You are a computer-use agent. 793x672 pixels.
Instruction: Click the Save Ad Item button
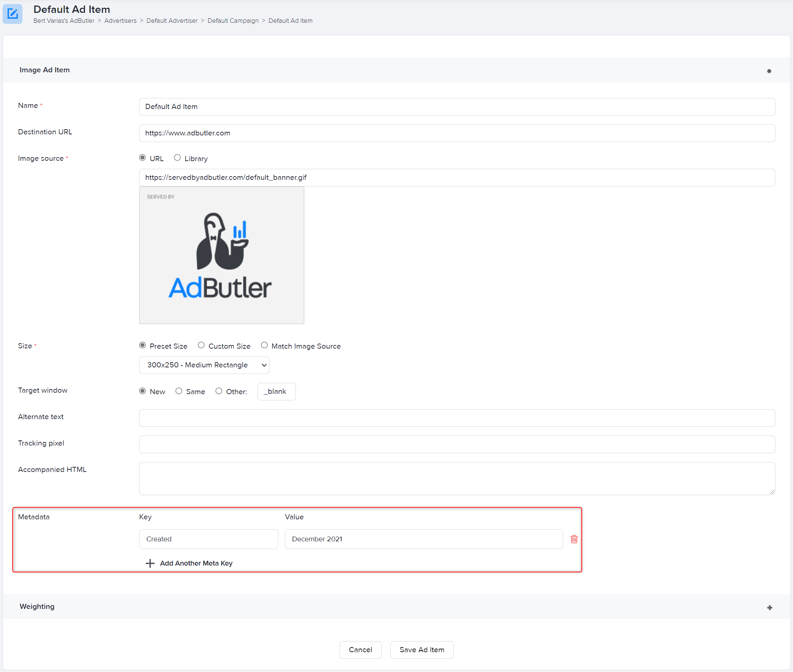tap(421, 650)
